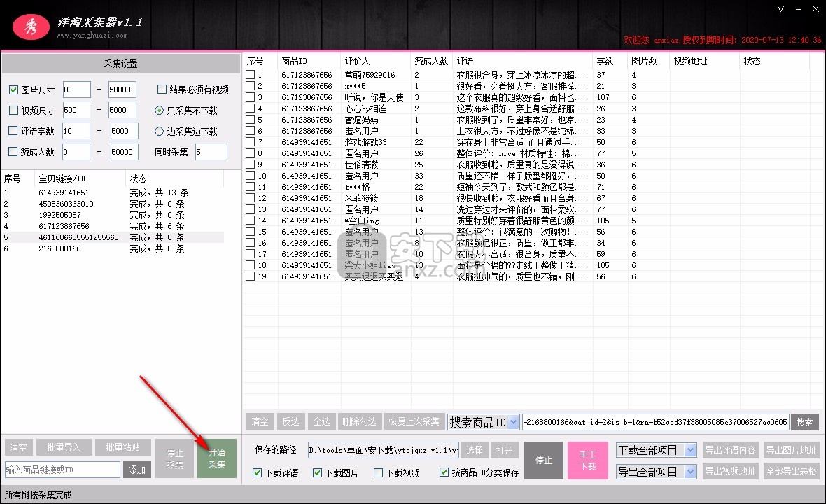The image size is (826, 504).
Task: Enable the 下载视频 checkbox
Action: coord(378,473)
